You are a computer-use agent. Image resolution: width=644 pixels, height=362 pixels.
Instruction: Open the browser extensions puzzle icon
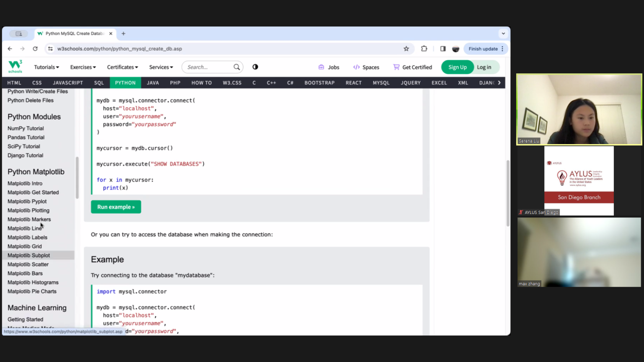point(424,49)
